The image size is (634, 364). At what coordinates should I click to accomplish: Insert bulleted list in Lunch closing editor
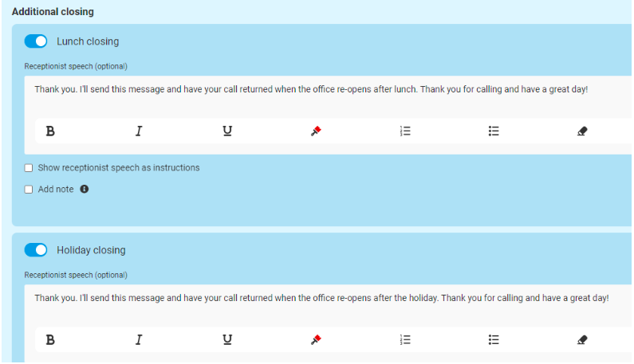click(x=494, y=131)
